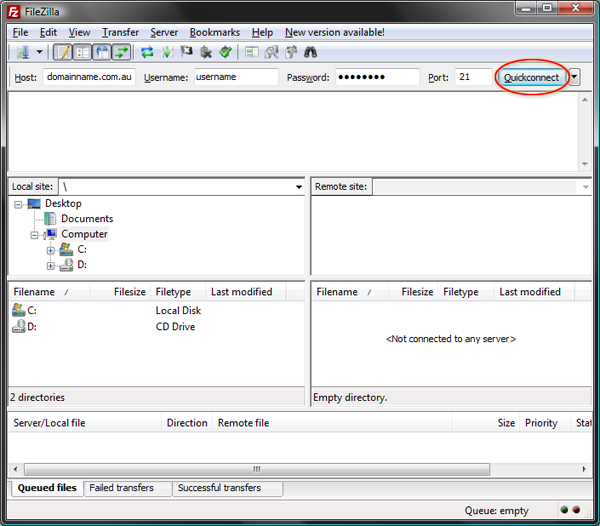Click the Username input field
The height and width of the screenshot is (526, 600).
(x=236, y=77)
